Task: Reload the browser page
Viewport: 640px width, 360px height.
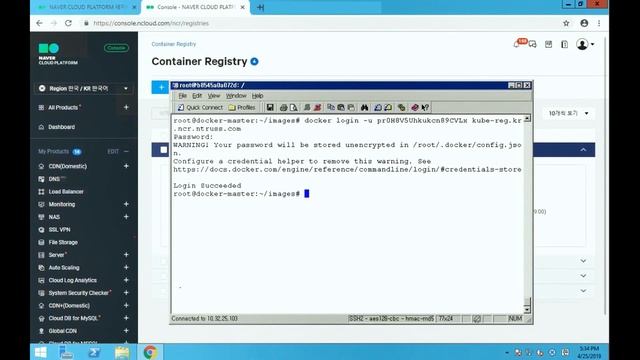Action: click(x=68, y=23)
